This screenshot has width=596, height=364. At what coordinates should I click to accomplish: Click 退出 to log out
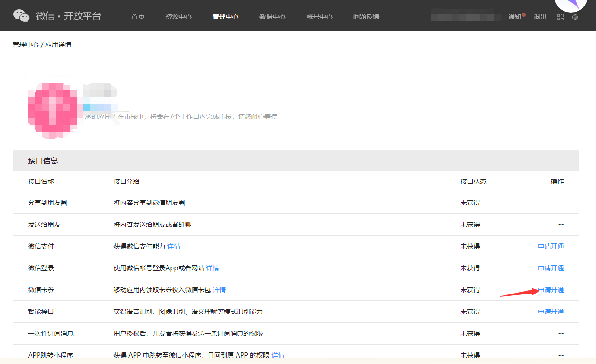coord(540,17)
